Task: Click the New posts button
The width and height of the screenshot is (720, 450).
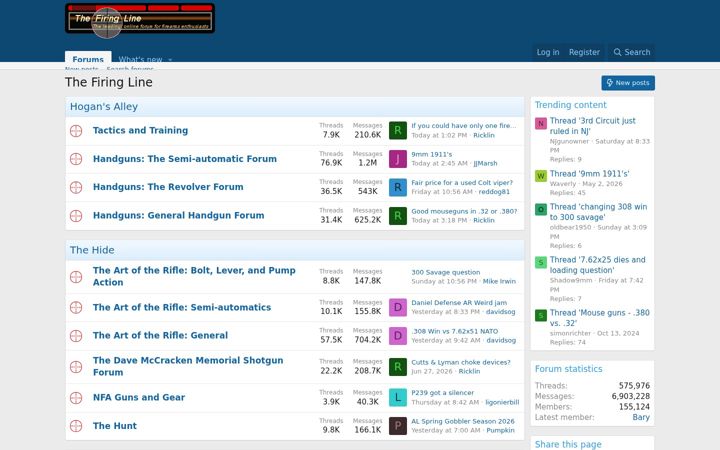Action: coord(628,83)
